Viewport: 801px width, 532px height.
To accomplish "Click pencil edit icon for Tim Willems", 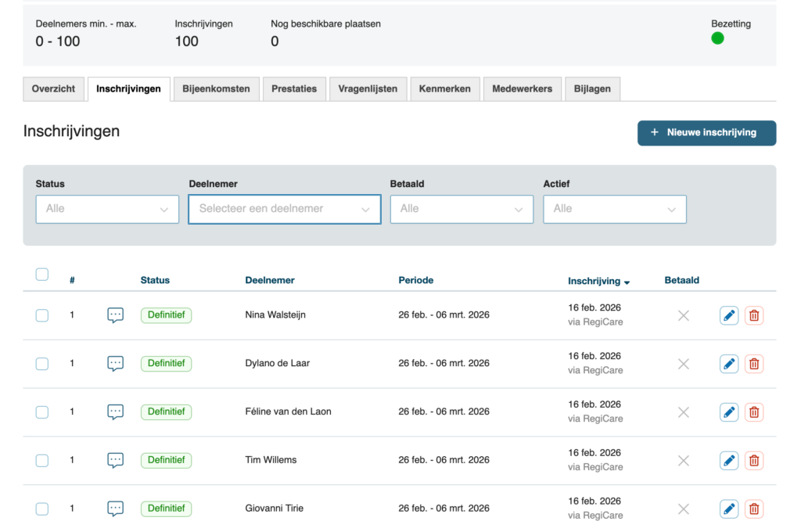I will coord(728,460).
